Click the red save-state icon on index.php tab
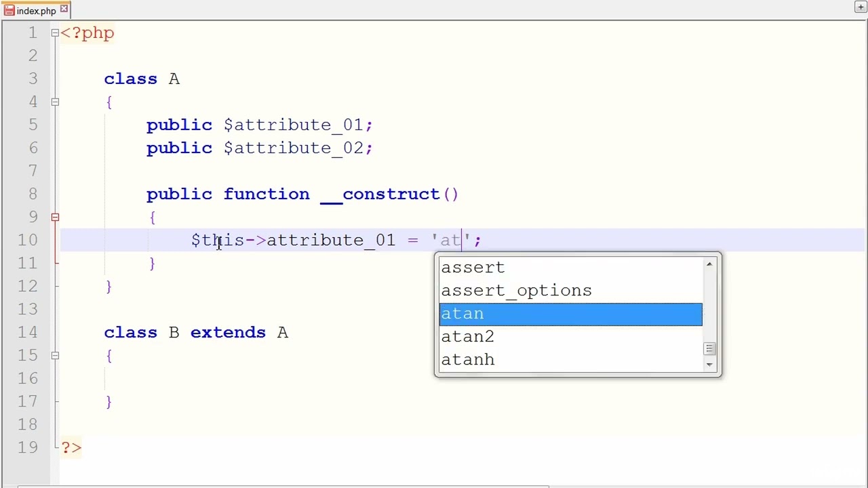Screen dimensions: 868x488 (x=9, y=10)
